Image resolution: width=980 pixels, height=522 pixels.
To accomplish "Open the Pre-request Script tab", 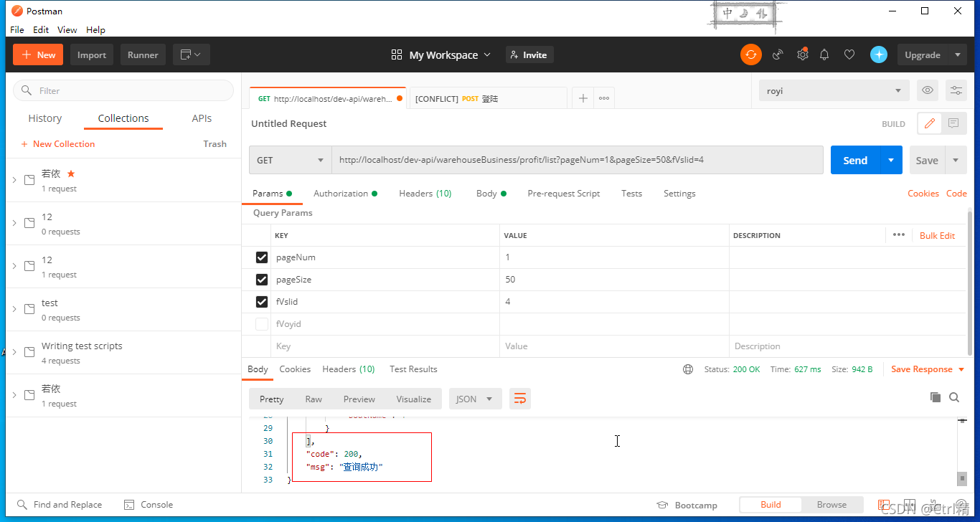I will pyautogui.click(x=564, y=194).
